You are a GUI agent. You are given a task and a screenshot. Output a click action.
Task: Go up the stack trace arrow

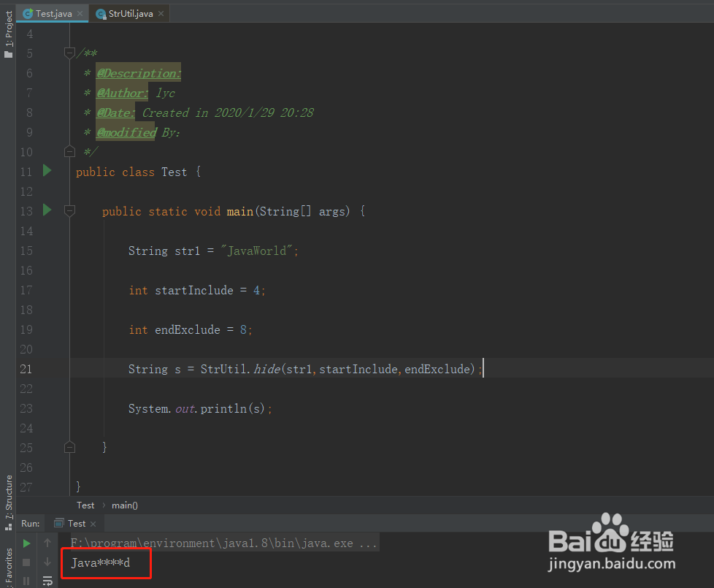click(47, 543)
